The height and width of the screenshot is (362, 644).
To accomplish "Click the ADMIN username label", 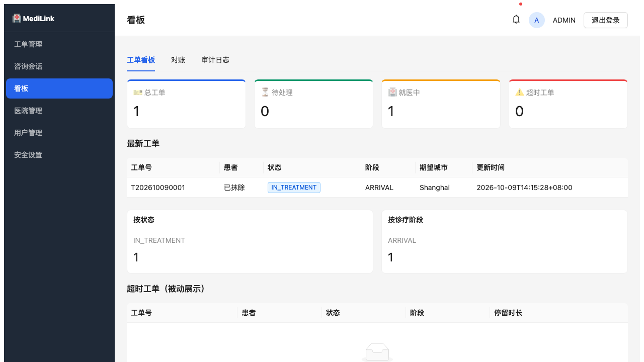I will tap(564, 20).
